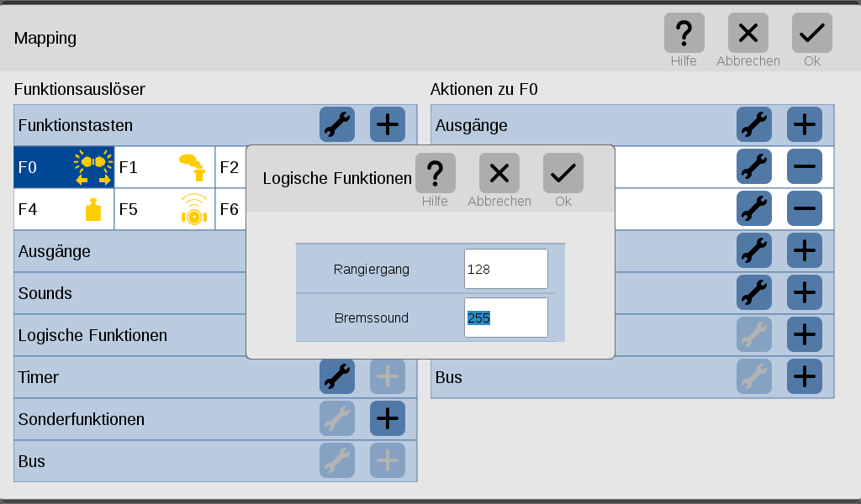This screenshot has height=504, width=861.
Task: Select the Rangiergang value field
Action: pyautogui.click(x=505, y=269)
